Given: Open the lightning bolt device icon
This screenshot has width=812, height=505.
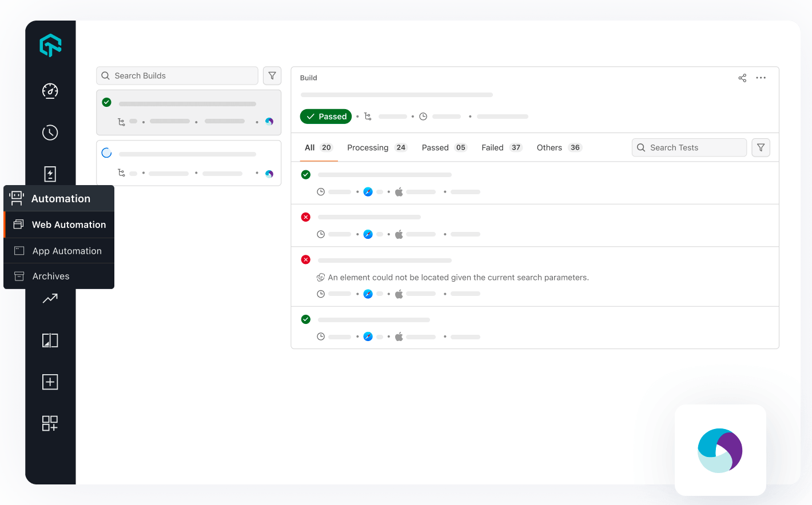Looking at the screenshot, I should (x=50, y=174).
